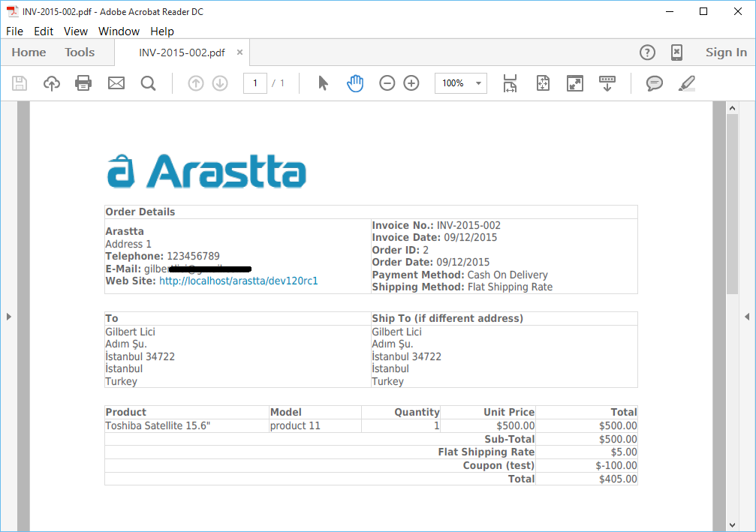Click the Invoice Date 09/12/2015 line
756x532 pixels.
pos(435,238)
